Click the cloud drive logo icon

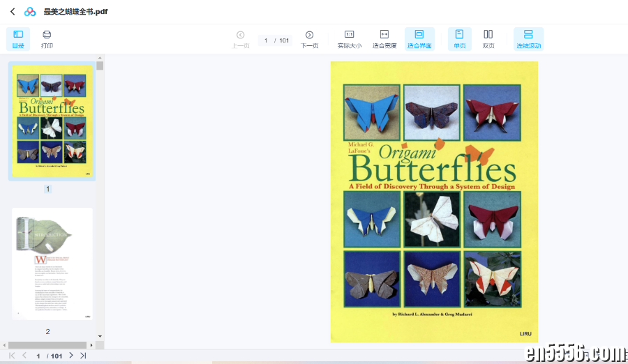click(x=29, y=12)
